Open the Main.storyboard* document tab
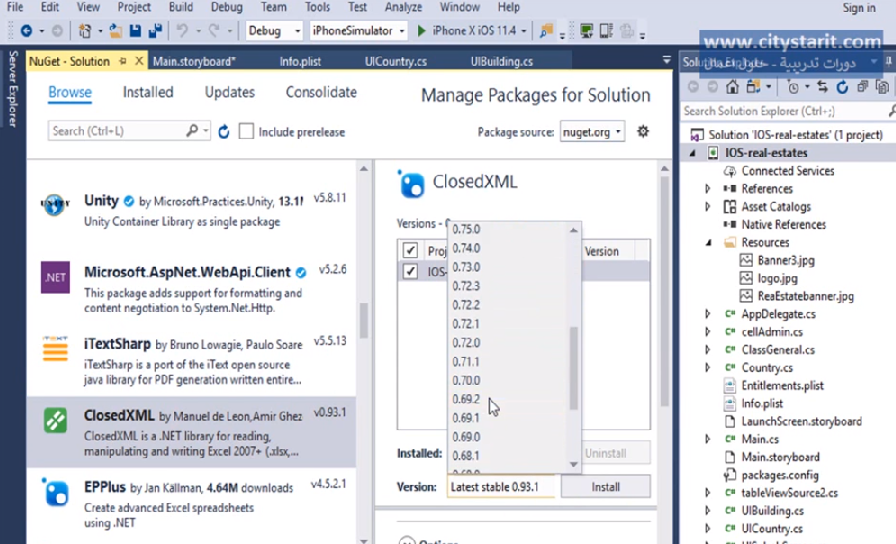This screenshot has height=544, width=896. click(x=194, y=61)
